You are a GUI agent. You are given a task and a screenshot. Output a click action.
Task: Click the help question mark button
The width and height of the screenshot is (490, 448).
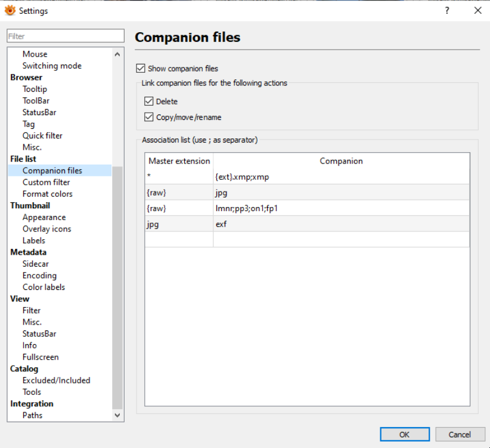coord(447,11)
